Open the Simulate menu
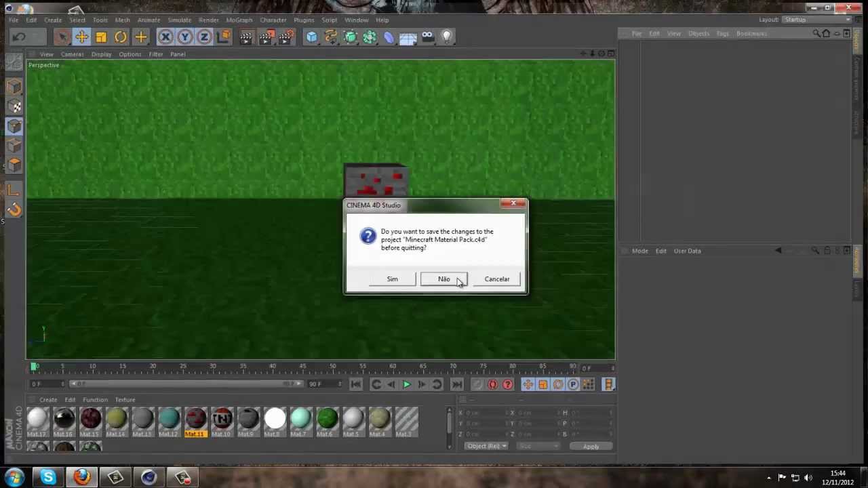 point(179,20)
